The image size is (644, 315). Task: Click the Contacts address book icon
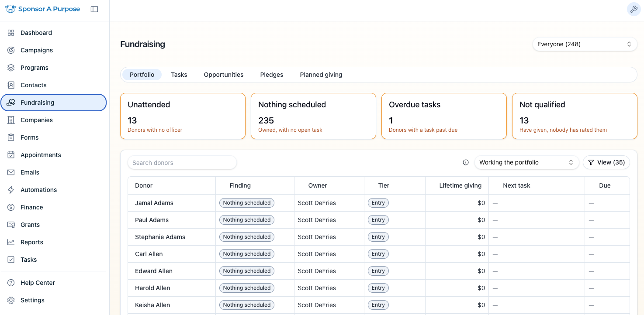pos(11,85)
